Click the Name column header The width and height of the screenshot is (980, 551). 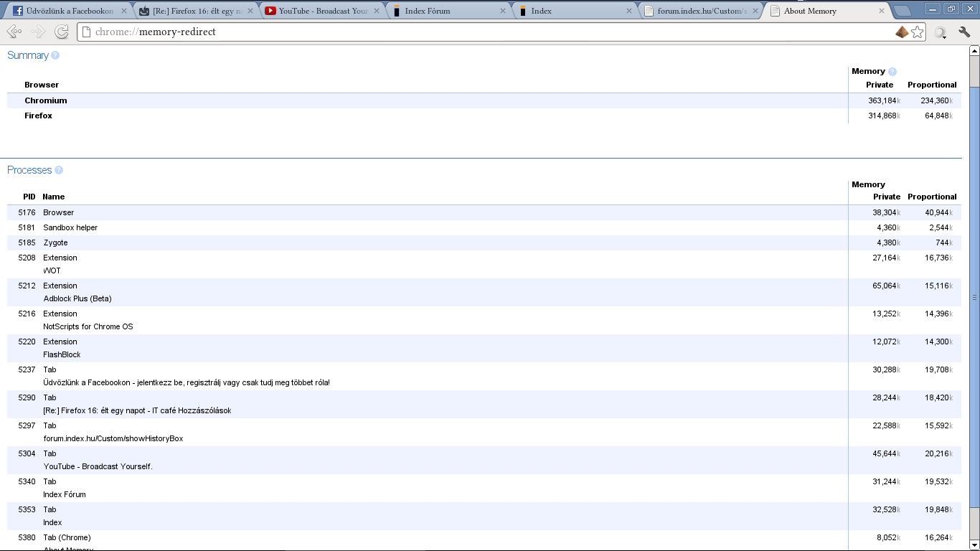[x=54, y=197]
